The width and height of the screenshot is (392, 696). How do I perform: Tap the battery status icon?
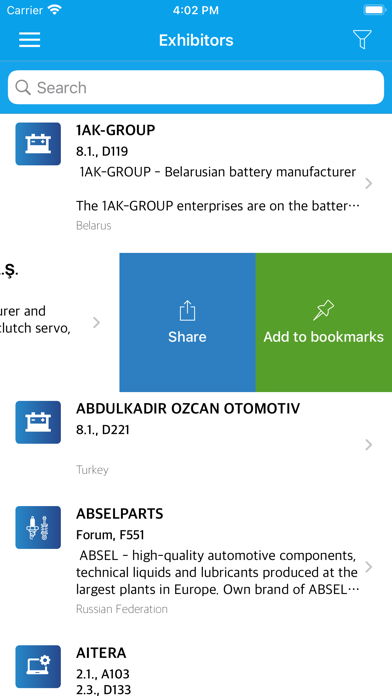point(375,10)
